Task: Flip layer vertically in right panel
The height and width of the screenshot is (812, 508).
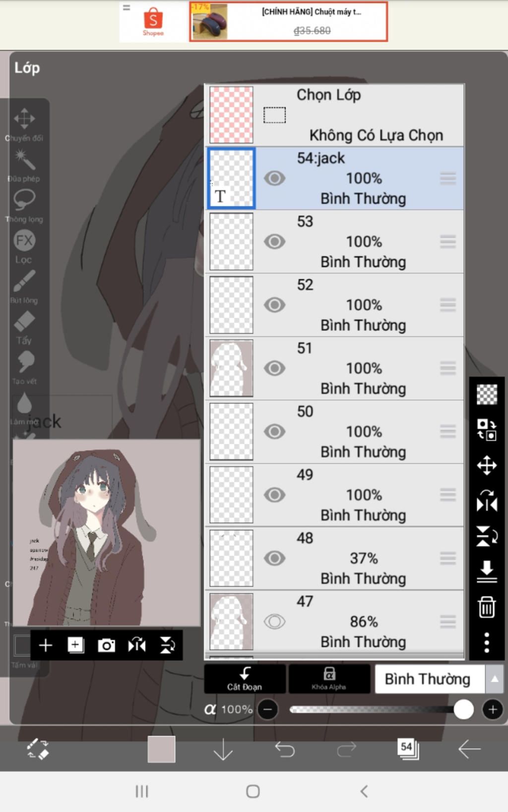Action: coord(487,536)
